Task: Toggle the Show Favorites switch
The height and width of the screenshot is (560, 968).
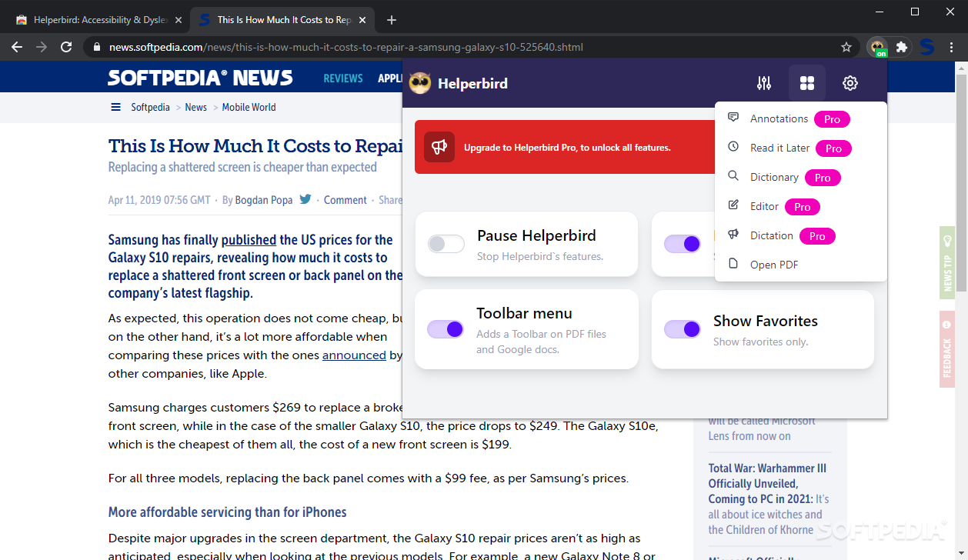Action: (x=683, y=329)
